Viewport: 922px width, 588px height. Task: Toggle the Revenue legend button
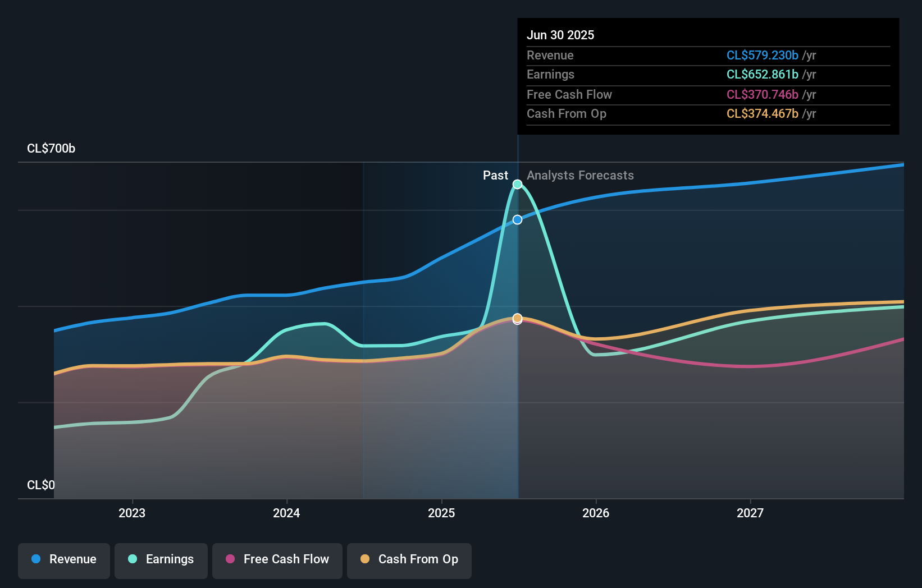(64, 561)
